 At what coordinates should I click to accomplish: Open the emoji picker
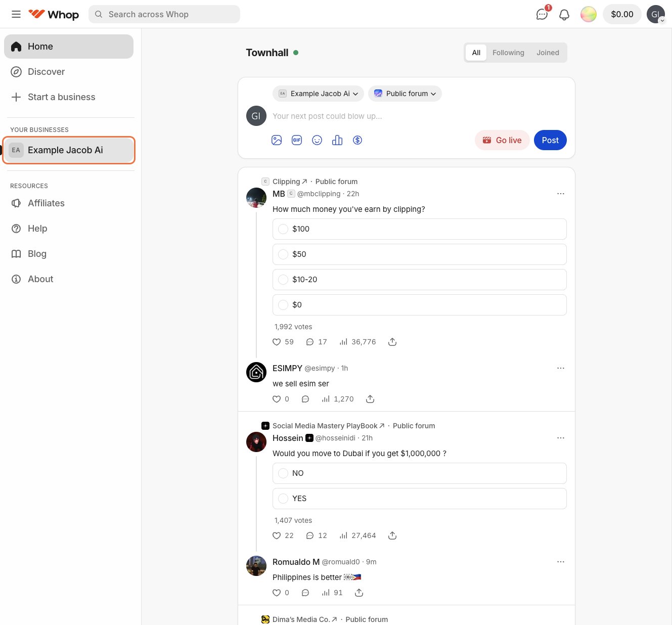317,140
